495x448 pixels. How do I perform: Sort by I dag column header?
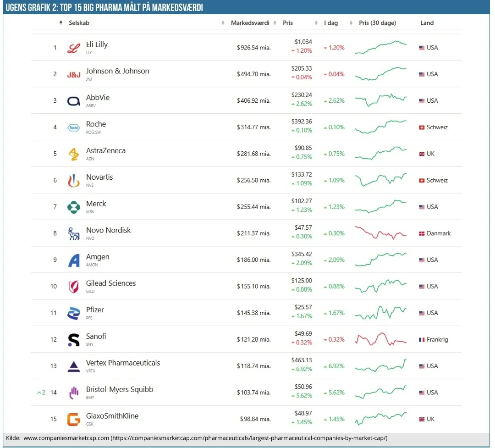(x=330, y=23)
